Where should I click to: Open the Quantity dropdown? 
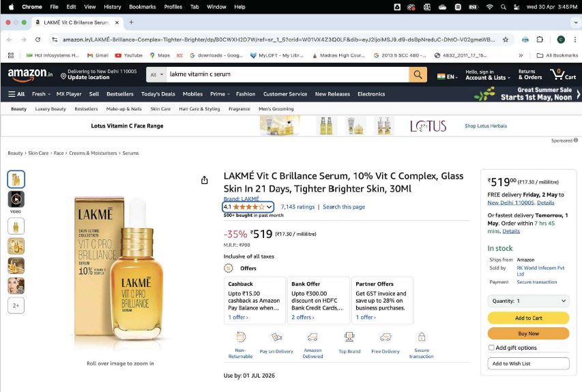tap(528, 301)
